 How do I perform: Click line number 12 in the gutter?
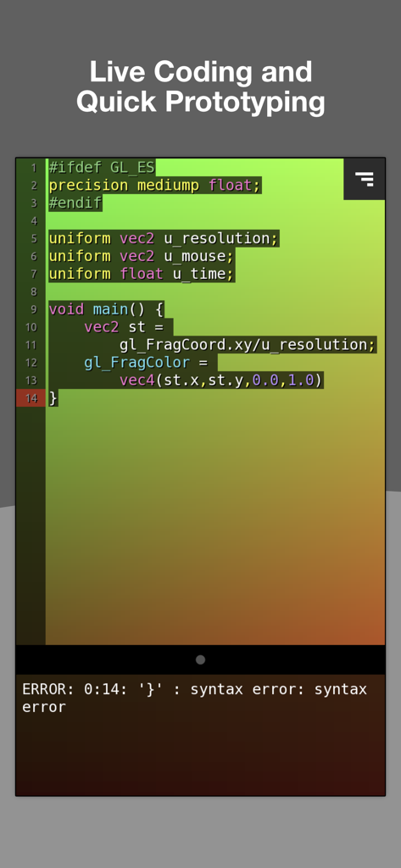31,363
